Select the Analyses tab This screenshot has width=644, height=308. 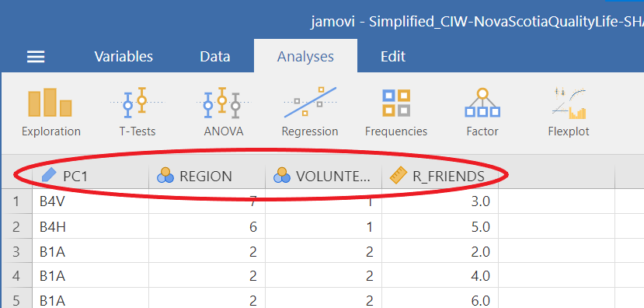coord(305,56)
